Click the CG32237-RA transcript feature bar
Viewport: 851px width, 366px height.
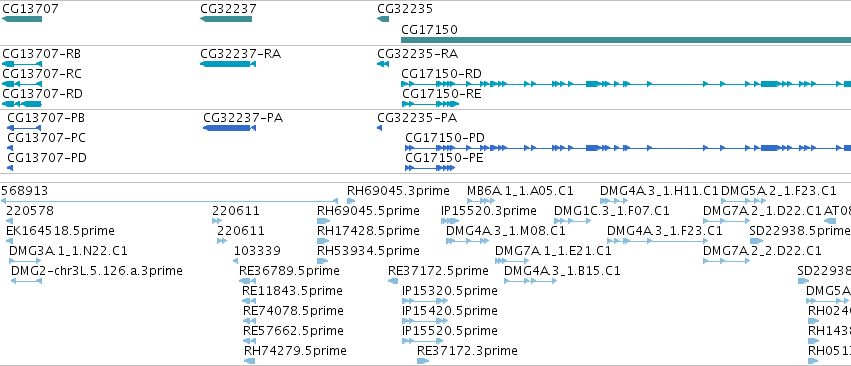point(228,64)
